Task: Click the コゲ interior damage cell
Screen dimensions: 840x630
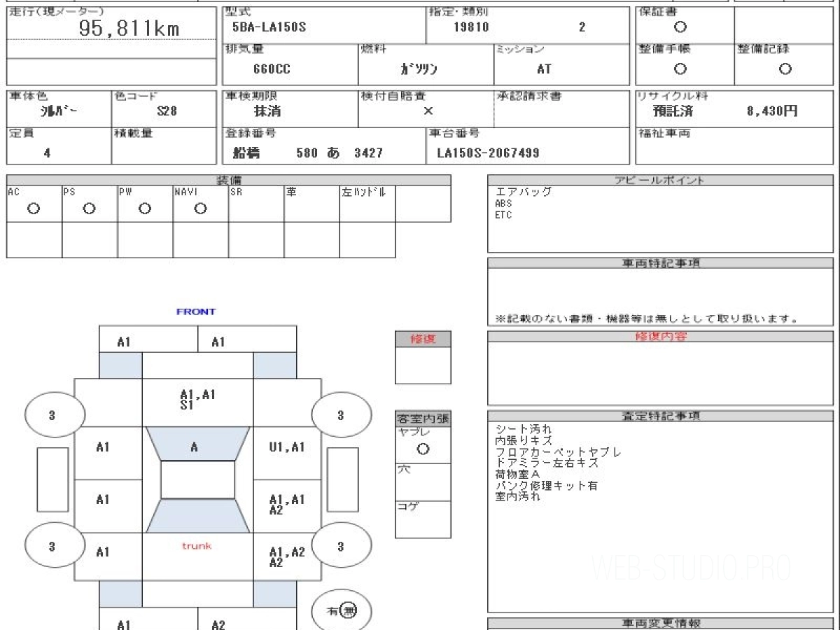Action: point(423,519)
